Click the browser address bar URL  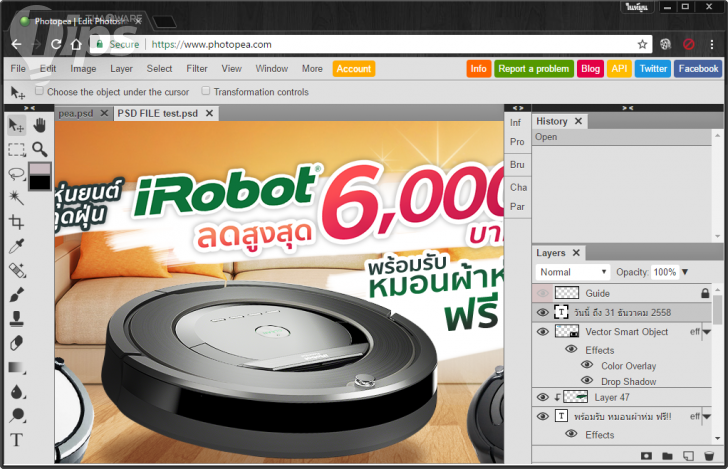[x=211, y=45]
